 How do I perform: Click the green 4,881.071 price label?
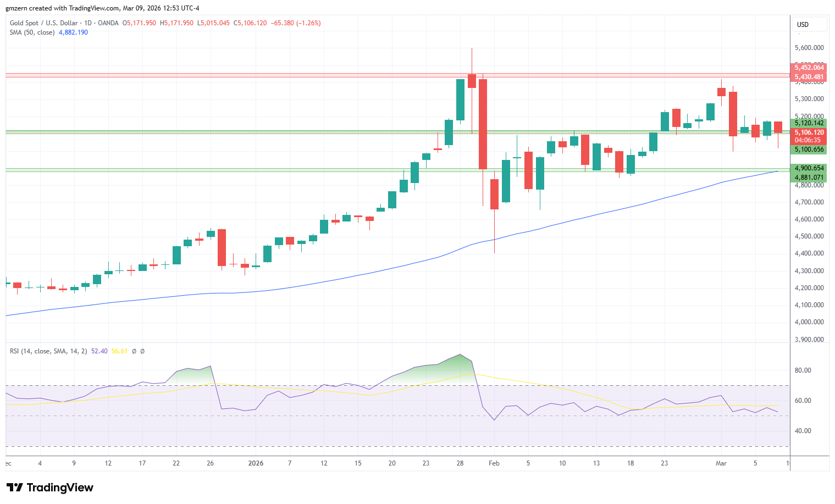[809, 178]
